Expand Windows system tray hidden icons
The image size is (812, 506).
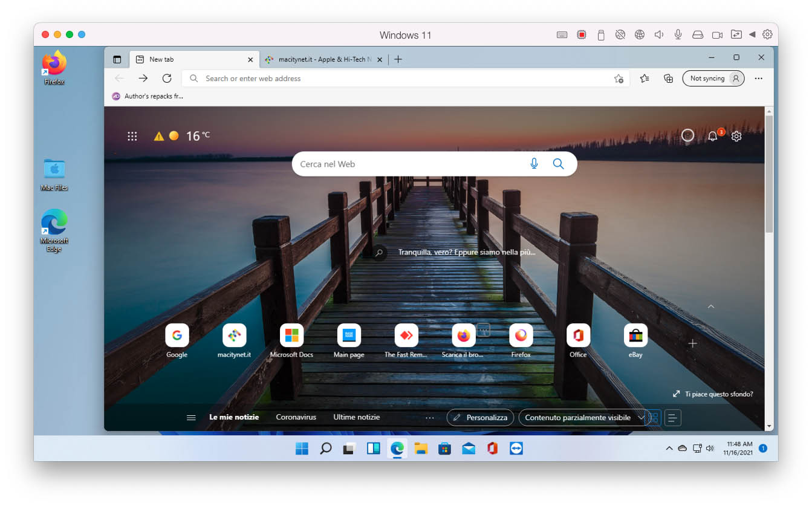(669, 449)
